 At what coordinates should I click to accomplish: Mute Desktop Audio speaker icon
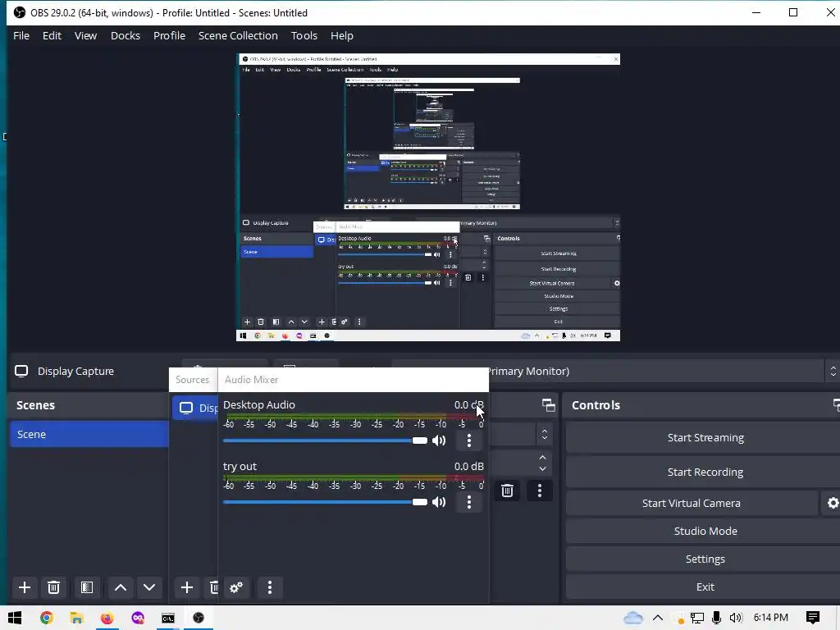click(x=439, y=441)
